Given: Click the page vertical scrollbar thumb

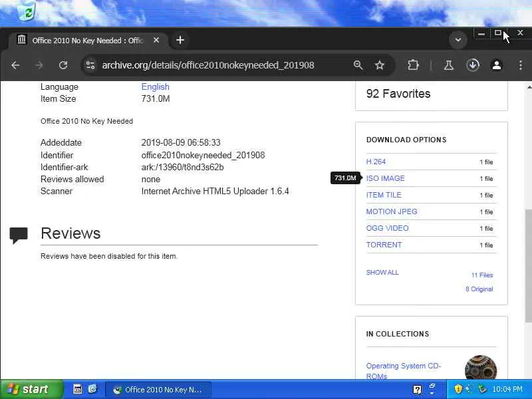Looking at the screenshot, I should click(x=529, y=266).
